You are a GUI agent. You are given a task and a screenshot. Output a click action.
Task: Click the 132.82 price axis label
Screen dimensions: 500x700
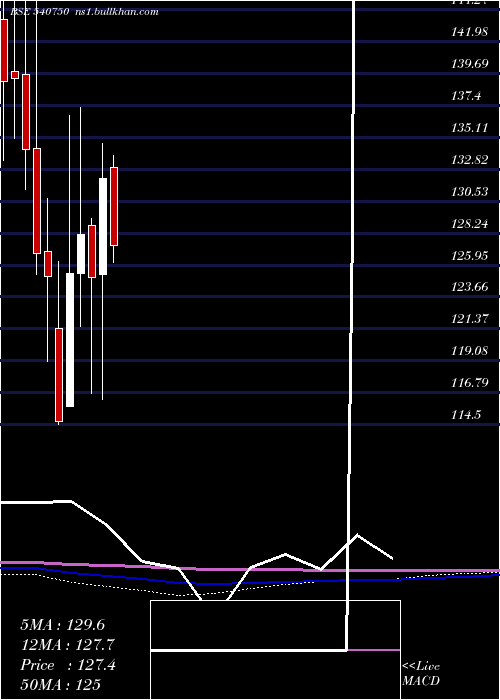tap(469, 160)
